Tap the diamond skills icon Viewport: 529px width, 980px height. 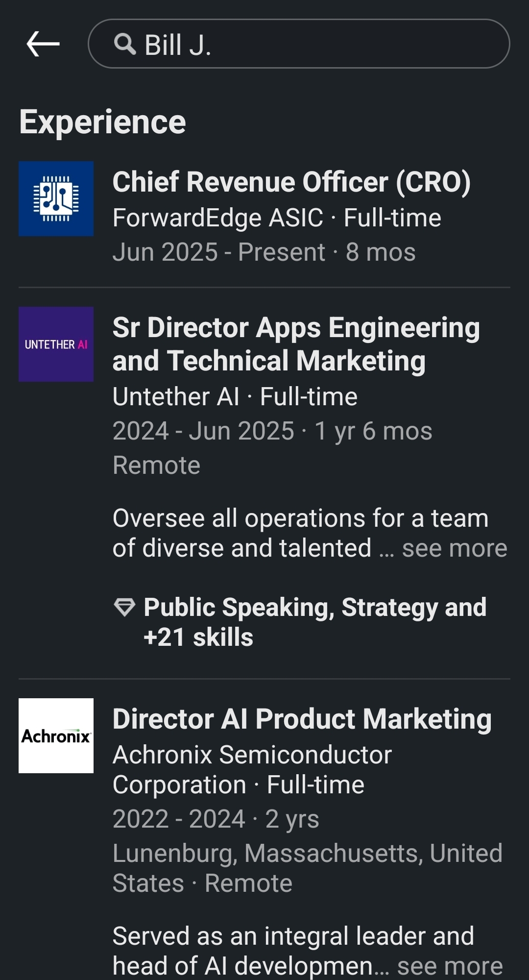pos(124,607)
